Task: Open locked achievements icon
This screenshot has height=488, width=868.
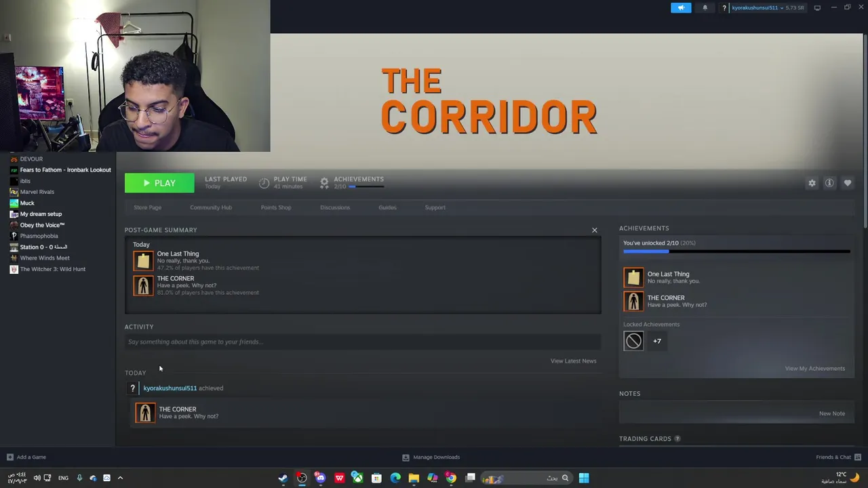Action: pyautogui.click(x=633, y=341)
